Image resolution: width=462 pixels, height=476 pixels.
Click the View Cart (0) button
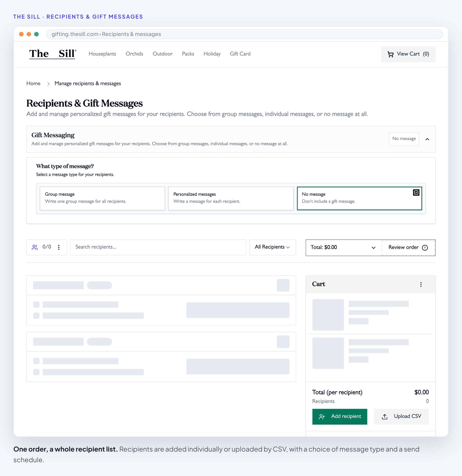408,54
